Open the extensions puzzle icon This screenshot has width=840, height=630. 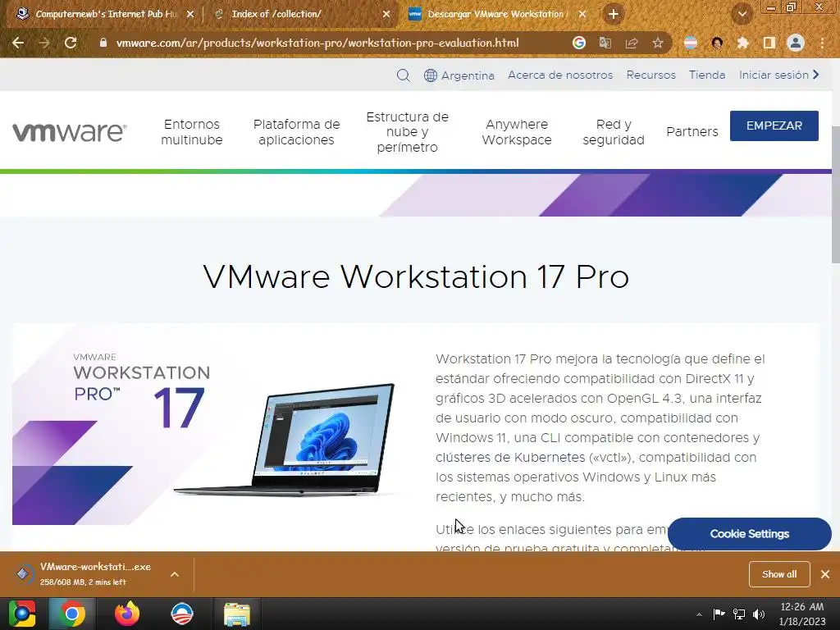coord(742,43)
